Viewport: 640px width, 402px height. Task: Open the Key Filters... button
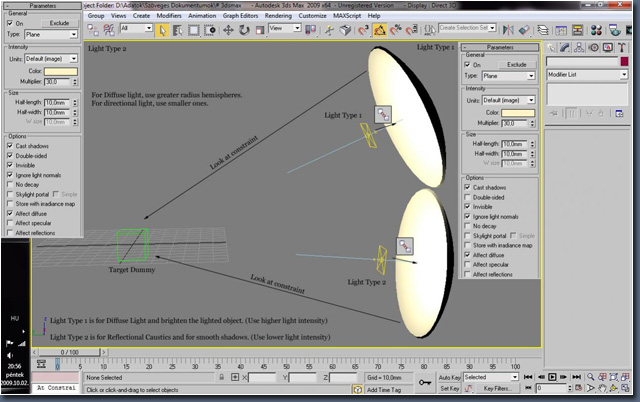pyautogui.click(x=497, y=389)
